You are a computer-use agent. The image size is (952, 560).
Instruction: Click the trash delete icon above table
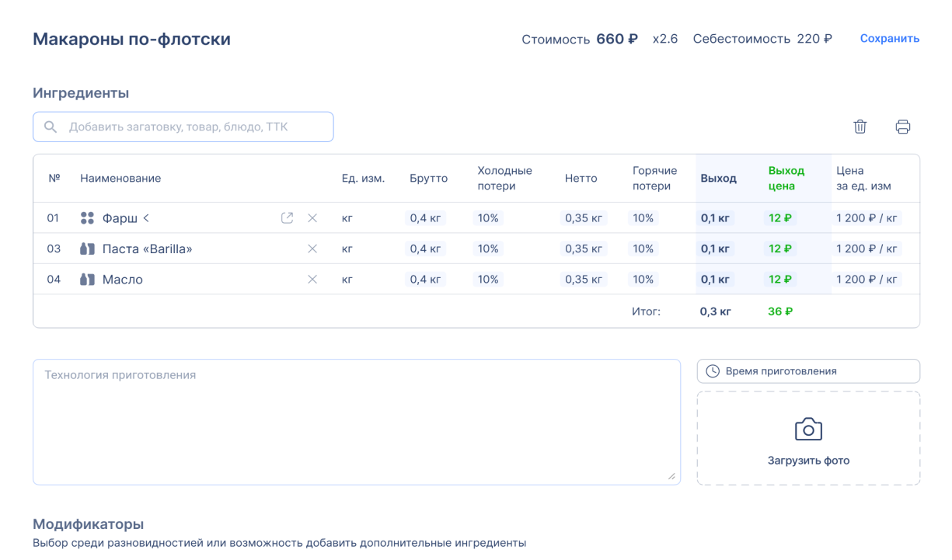pyautogui.click(x=860, y=127)
